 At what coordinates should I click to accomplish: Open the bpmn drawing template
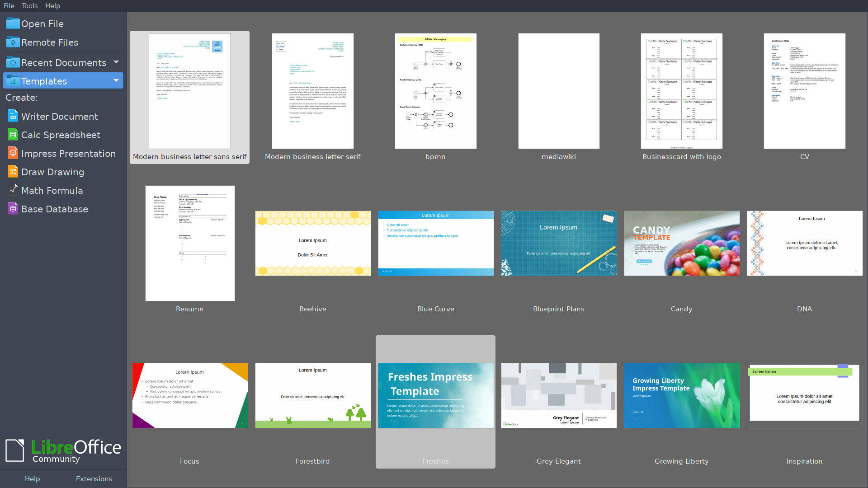[435, 91]
